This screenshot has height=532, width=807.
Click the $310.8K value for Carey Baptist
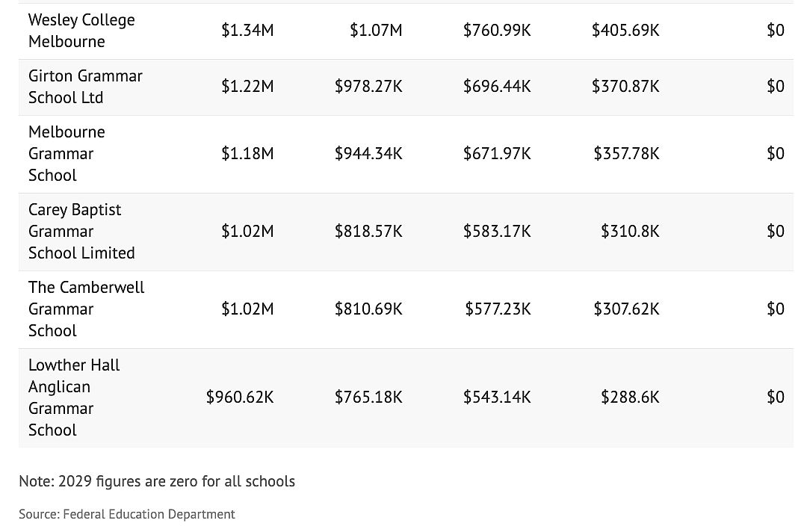[631, 231]
